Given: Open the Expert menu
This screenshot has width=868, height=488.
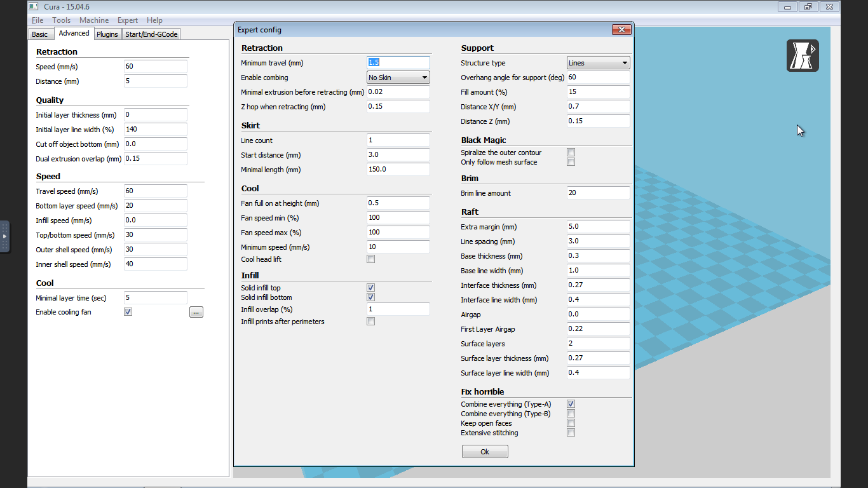Looking at the screenshot, I should pos(128,20).
